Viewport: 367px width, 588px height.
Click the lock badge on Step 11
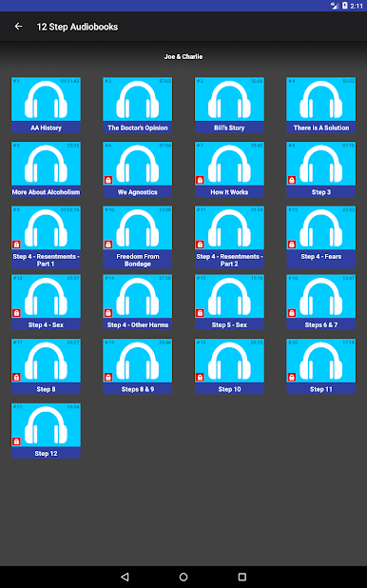click(292, 377)
